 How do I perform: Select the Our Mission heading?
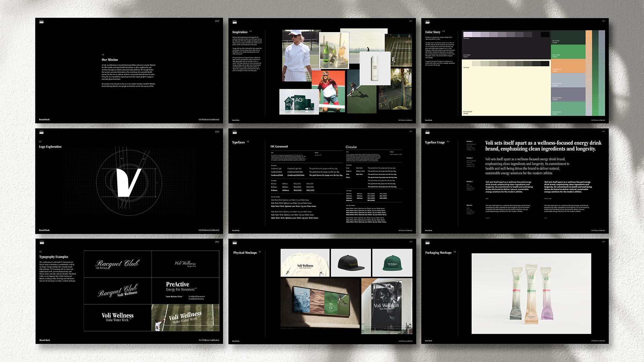click(x=110, y=60)
